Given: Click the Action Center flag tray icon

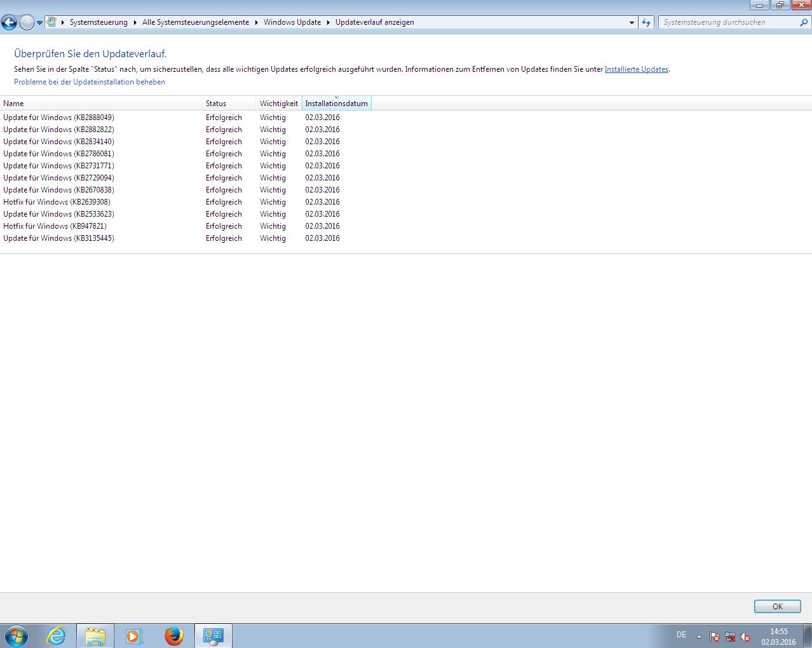Looking at the screenshot, I should click(x=714, y=637).
